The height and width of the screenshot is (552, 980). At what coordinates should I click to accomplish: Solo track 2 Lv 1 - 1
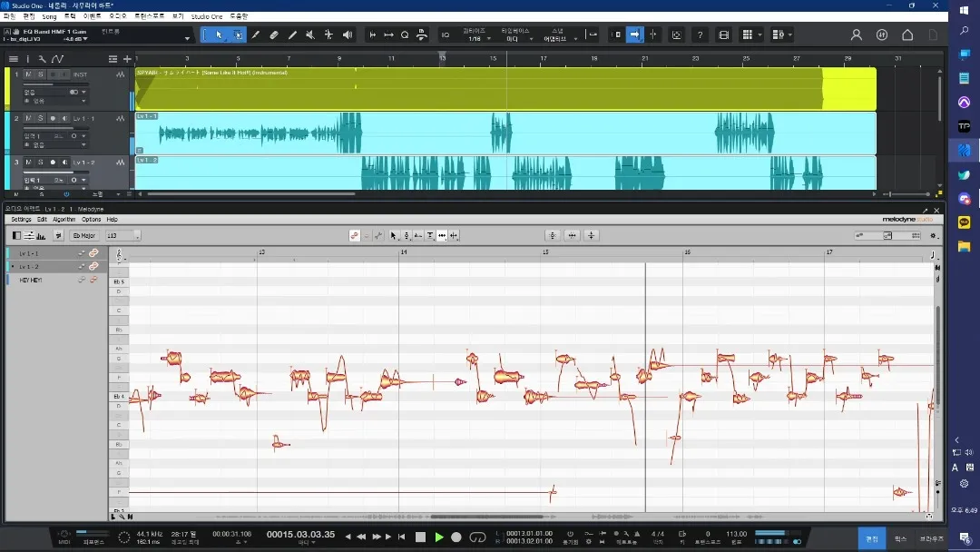pos(41,118)
